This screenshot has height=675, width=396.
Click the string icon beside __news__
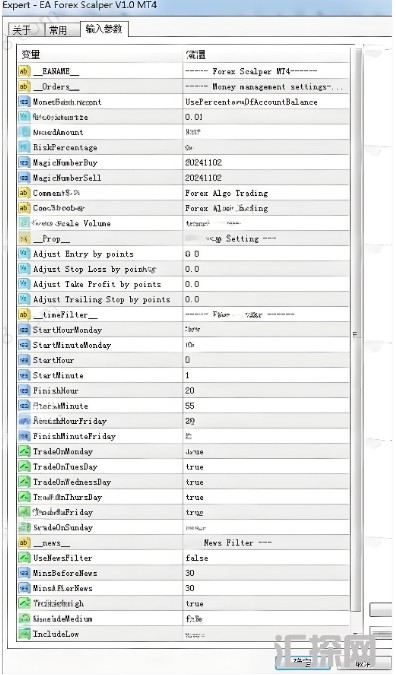[x=24, y=542]
